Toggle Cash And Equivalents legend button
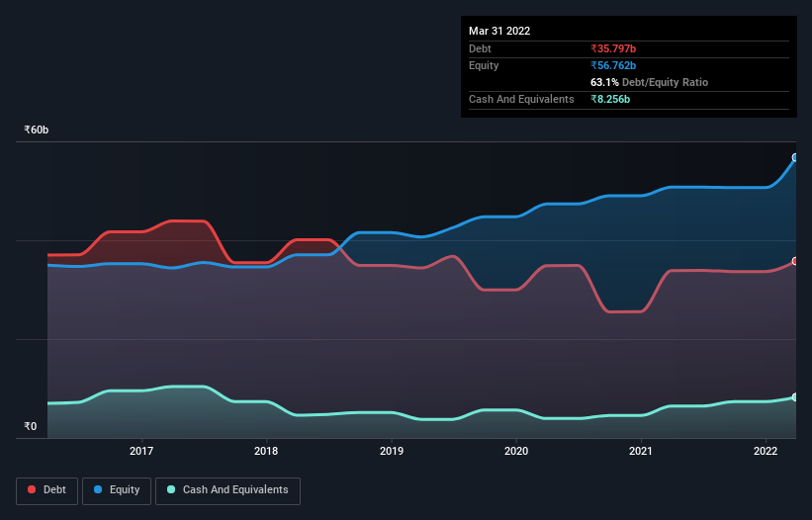 coord(227,490)
